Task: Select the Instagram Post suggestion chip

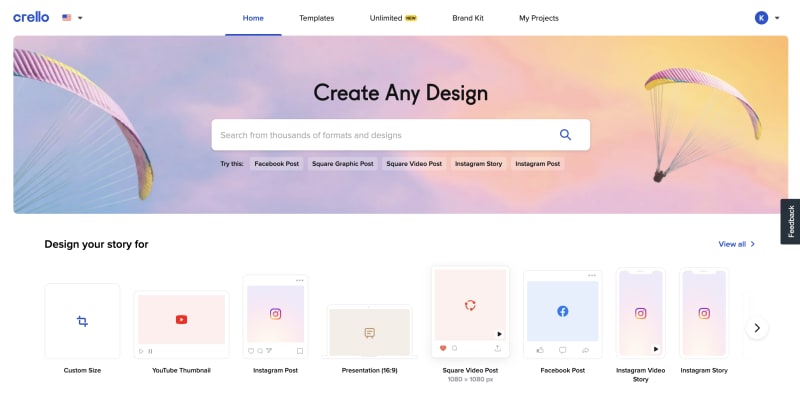Action: 537,164
